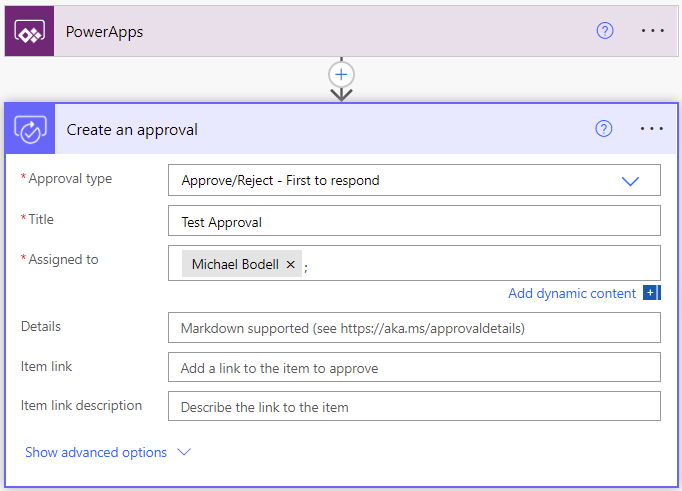Open help for the PowerApps step
This screenshot has height=491, width=682.
(x=605, y=31)
